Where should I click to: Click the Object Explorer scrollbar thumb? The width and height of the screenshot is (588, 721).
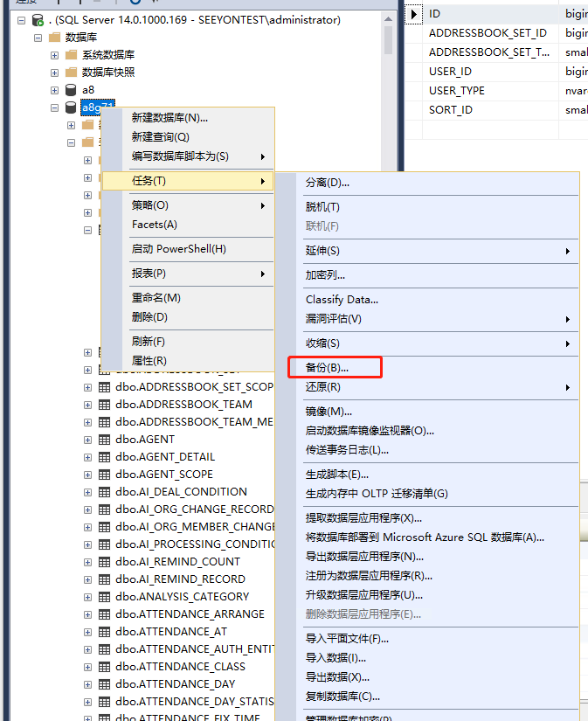tap(388, 40)
